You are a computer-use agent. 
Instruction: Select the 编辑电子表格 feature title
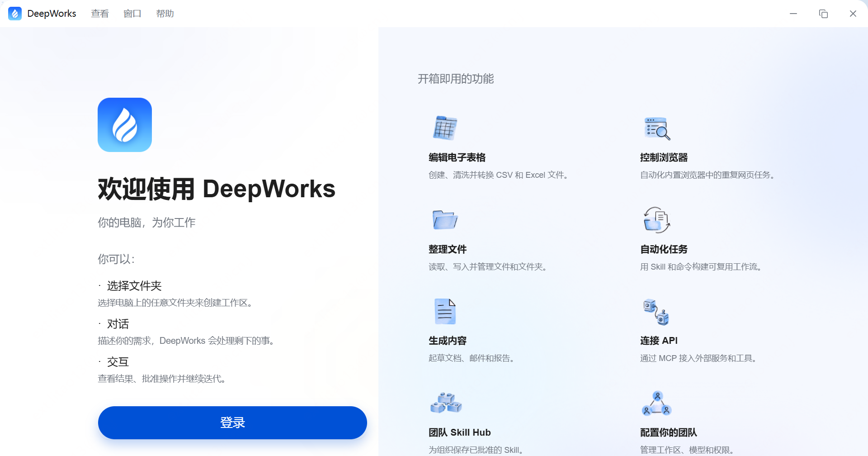[457, 157]
